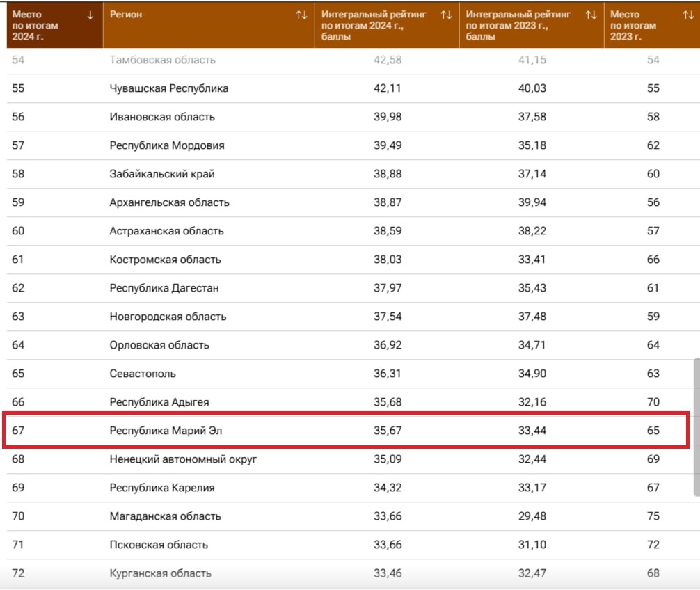
Task: Select Республика Адыгея region name
Action: coord(159,402)
